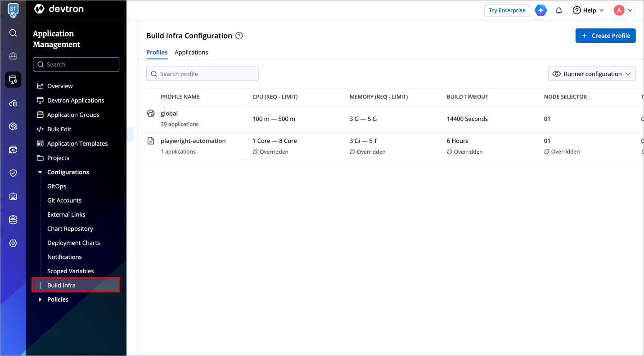Click the database stack icon in rail

point(13,220)
